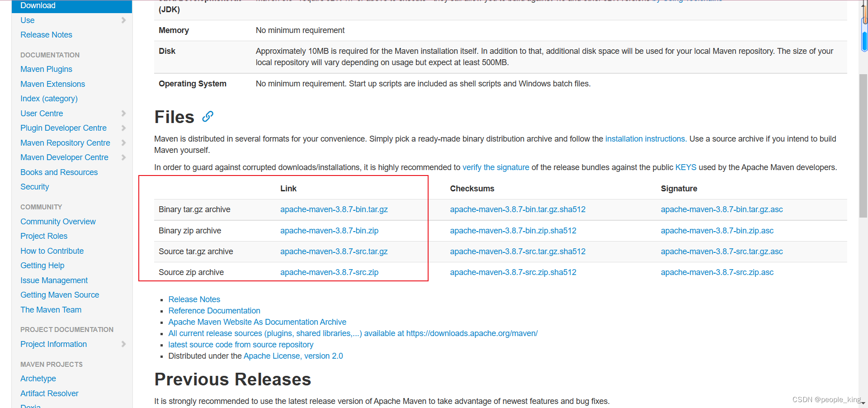Open Reference Documentation link
Screen dimensions: 868x408
click(214, 311)
